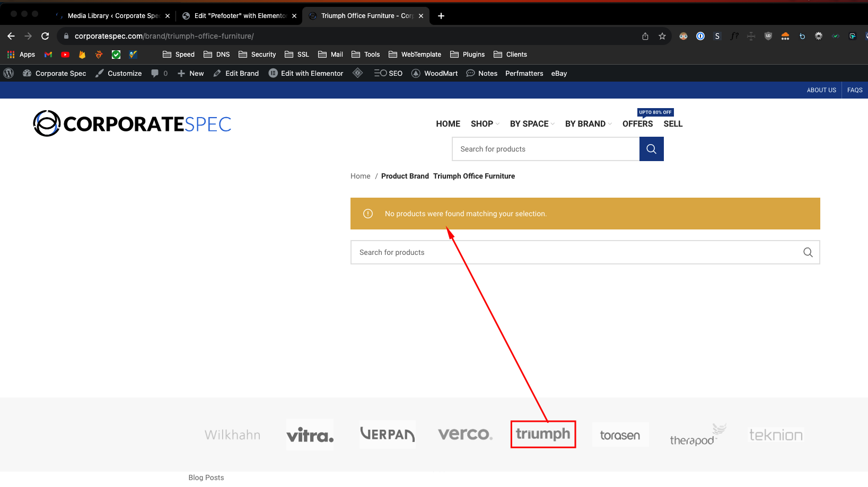Viewport: 868px width, 487px height.
Task: Open the WebTemplate bookmarks folder
Action: (x=415, y=55)
